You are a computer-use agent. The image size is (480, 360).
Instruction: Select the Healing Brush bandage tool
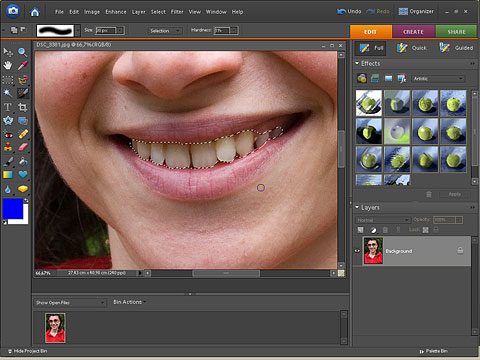[x=22, y=134]
